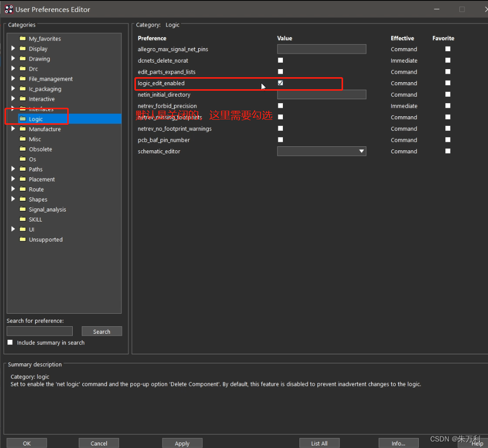488x448 pixels.
Task: Click the Info... button
Action: [x=398, y=443]
